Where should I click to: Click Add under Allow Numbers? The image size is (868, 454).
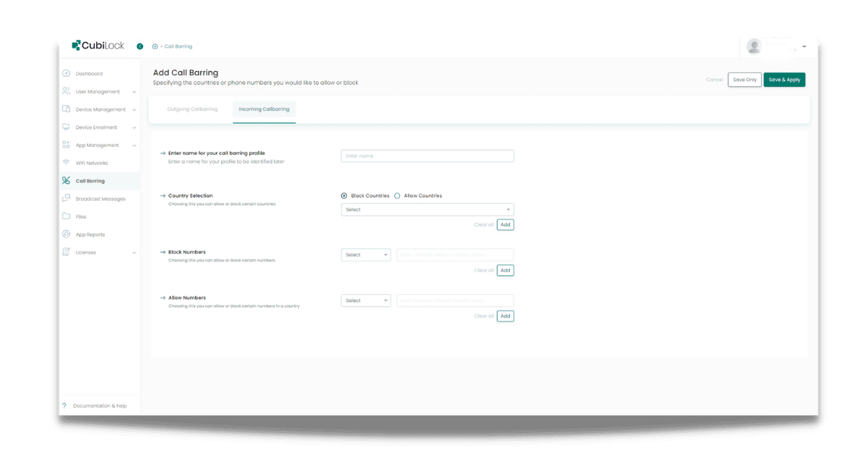pyautogui.click(x=506, y=316)
